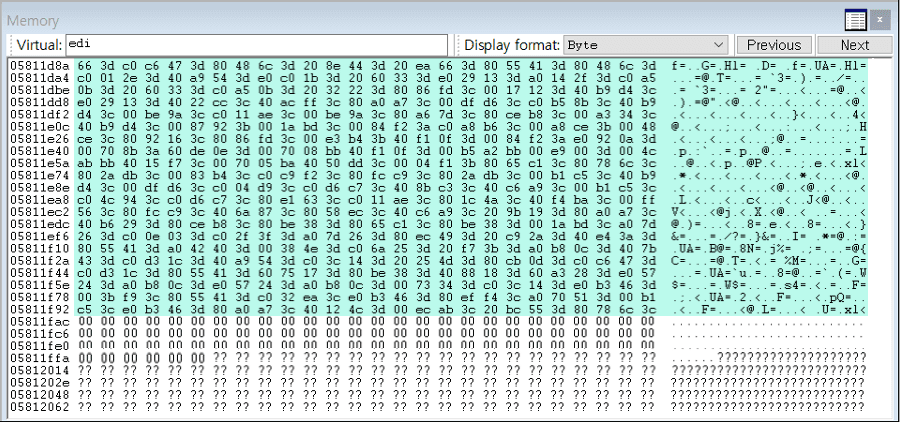Select address 05811df2 row

pos(40,114)
